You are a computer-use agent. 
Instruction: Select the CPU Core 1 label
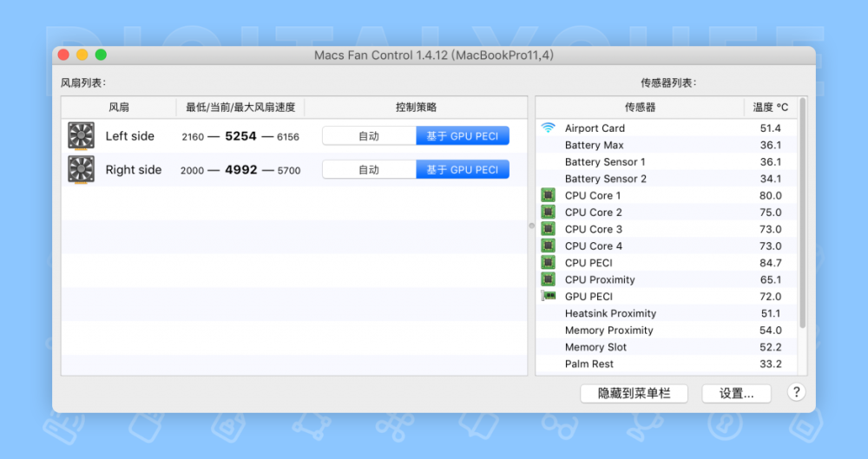[592, 195]
